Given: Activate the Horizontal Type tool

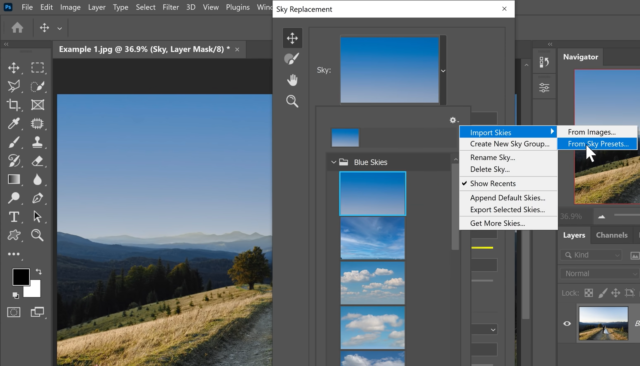Looking at the screenshot, I should point(13,217).
